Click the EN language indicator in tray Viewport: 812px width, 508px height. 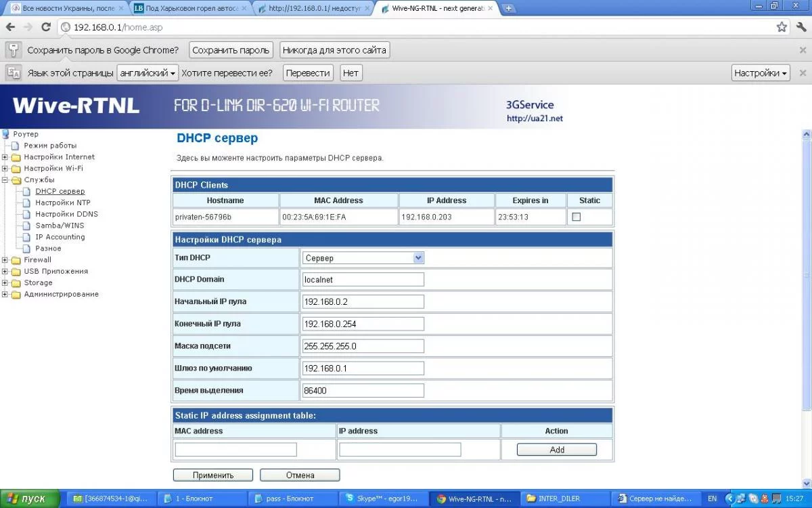712,499
